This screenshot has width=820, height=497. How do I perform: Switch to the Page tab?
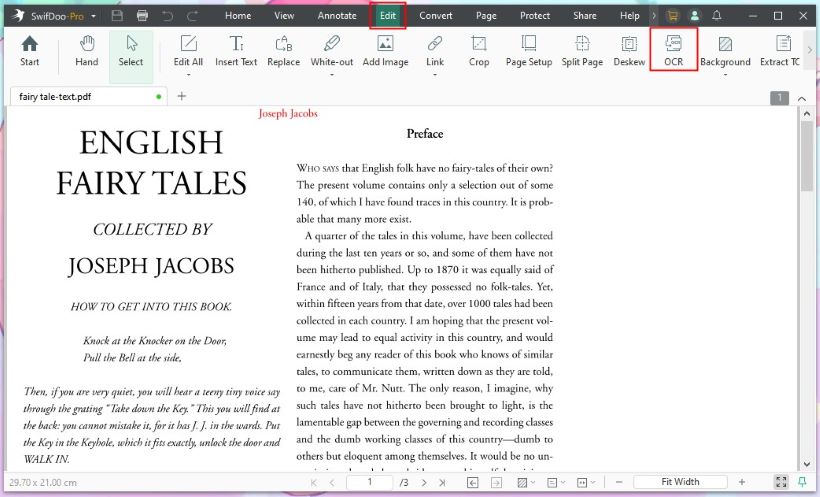tap(486, 16)
